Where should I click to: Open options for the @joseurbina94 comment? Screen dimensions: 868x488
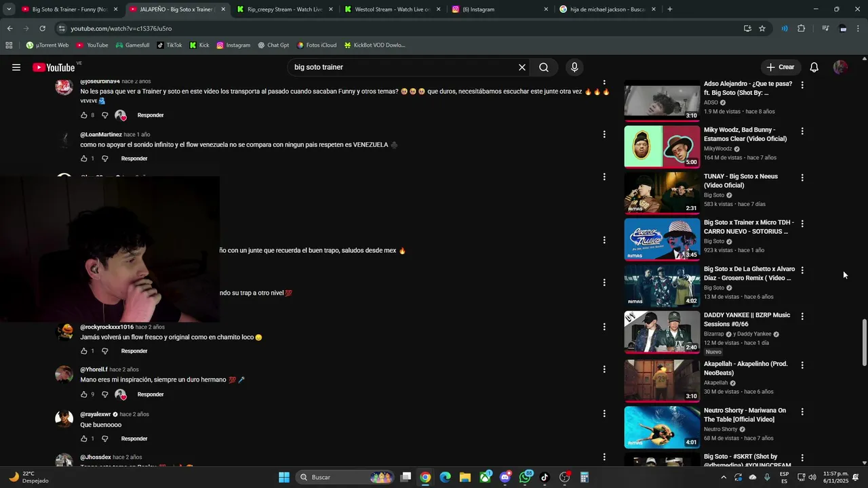coord(604,85)
